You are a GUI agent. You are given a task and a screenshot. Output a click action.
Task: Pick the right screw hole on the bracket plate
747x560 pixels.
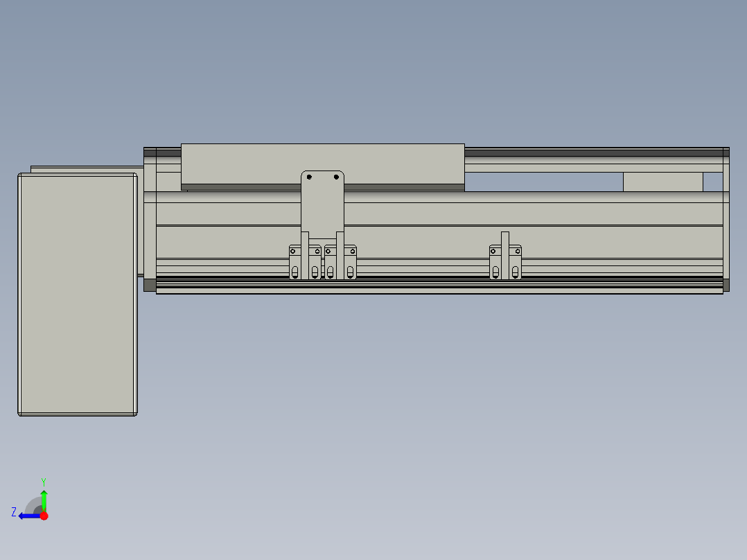pyautogui.click(x=336, y=177)
